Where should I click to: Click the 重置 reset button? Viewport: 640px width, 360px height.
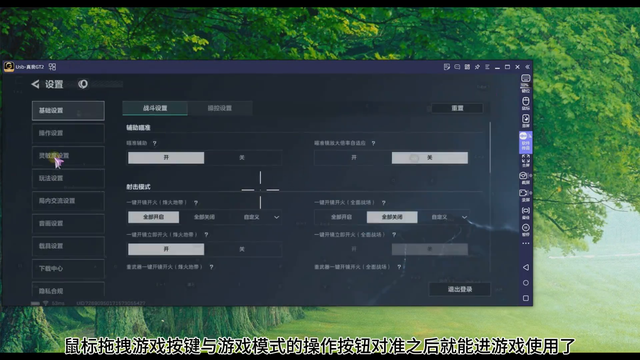click(x=457, y=108)
